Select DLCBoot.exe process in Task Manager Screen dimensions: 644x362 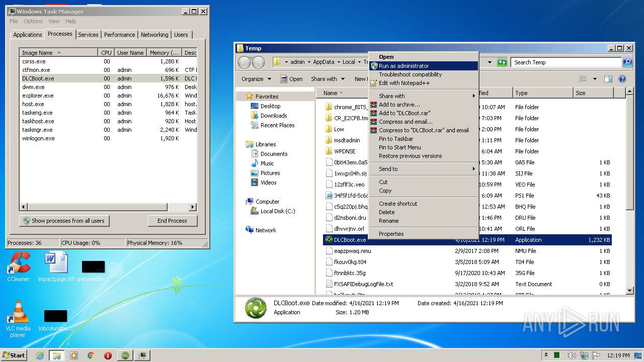click(x=108, y=78)
